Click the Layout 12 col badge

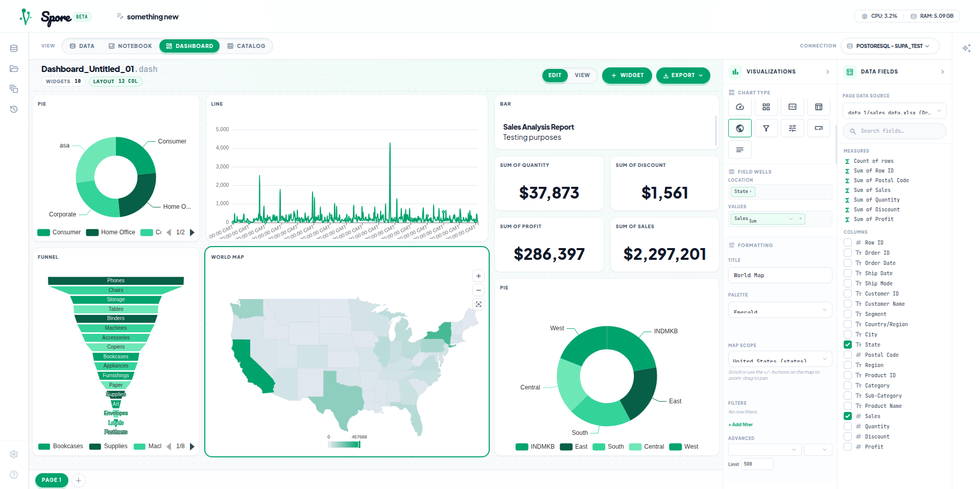coord(115,81)
